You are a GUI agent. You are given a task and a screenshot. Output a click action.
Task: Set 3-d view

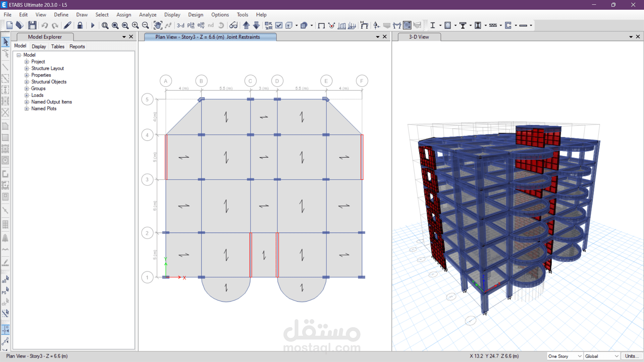click(180, 25)
